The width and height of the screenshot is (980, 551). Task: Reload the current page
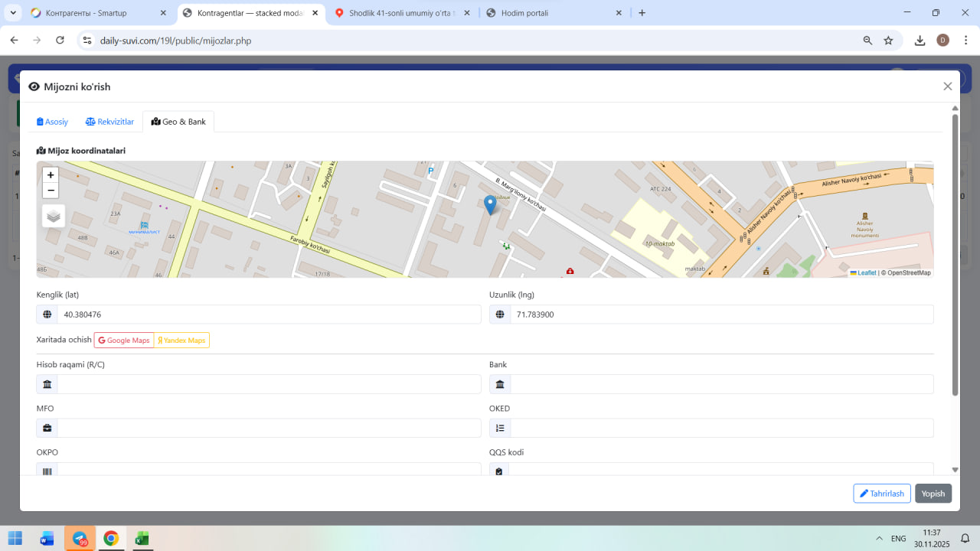(60, 41)
